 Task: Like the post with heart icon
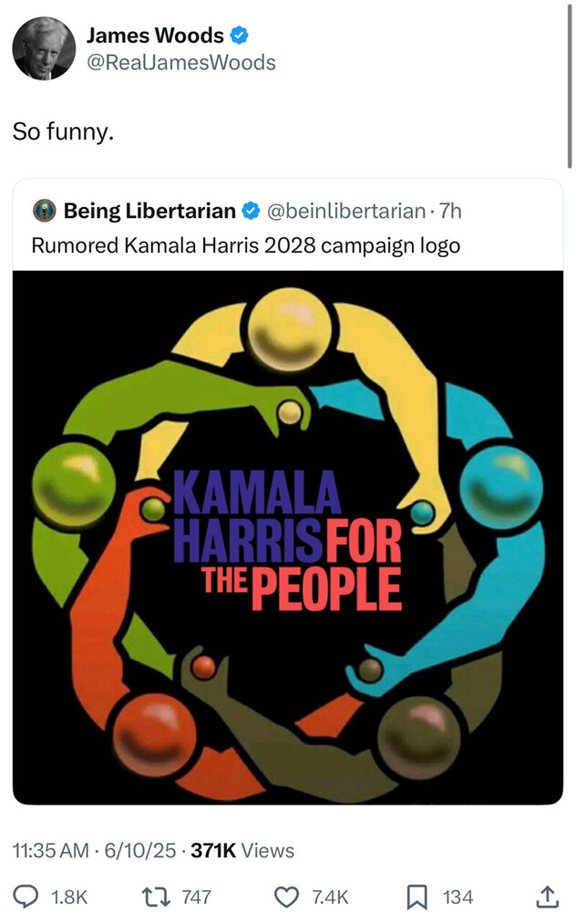tap(287, 898)
